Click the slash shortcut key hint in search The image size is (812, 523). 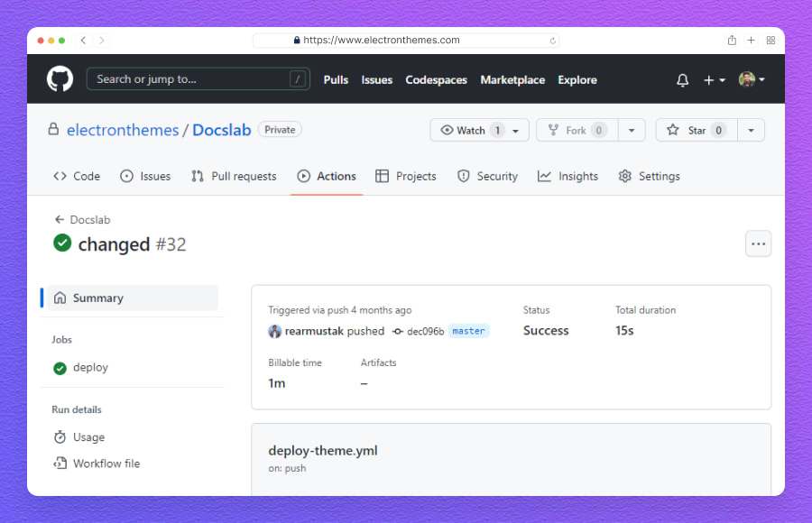pos(297,79)
